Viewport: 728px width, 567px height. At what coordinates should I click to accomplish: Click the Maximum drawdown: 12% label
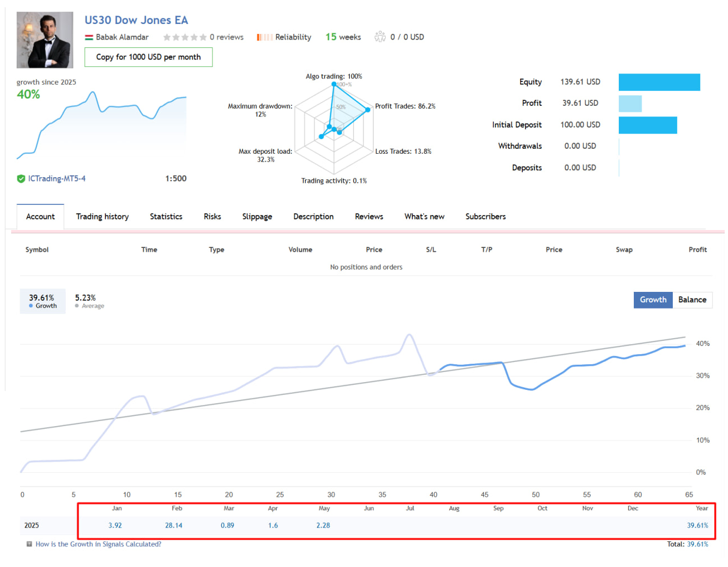pyautogui.click(x=260, y=110)
